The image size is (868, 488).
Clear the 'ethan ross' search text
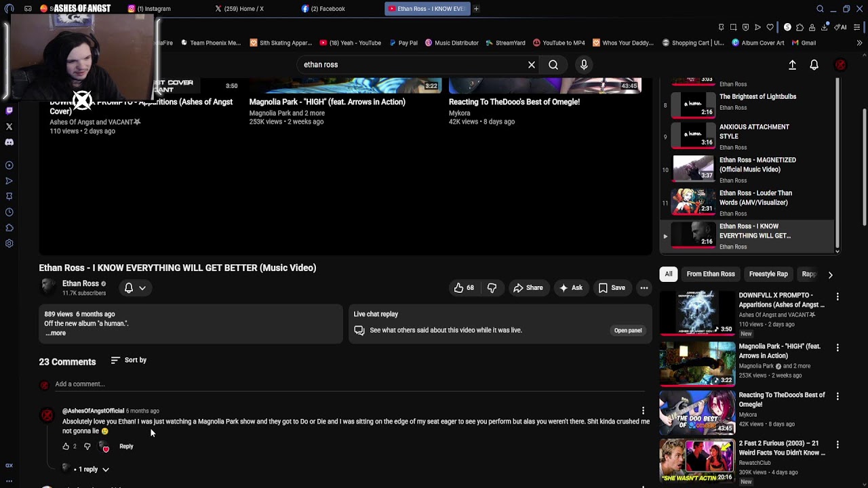click(532, 64)
